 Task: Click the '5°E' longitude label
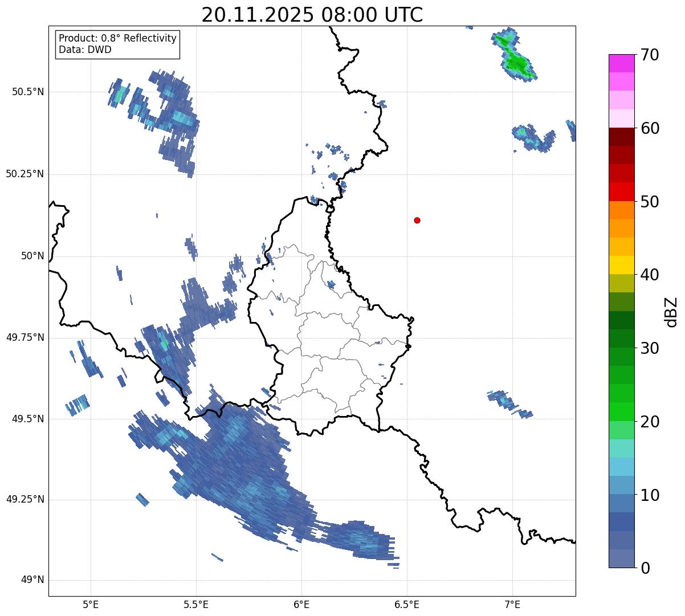point(91,605)
